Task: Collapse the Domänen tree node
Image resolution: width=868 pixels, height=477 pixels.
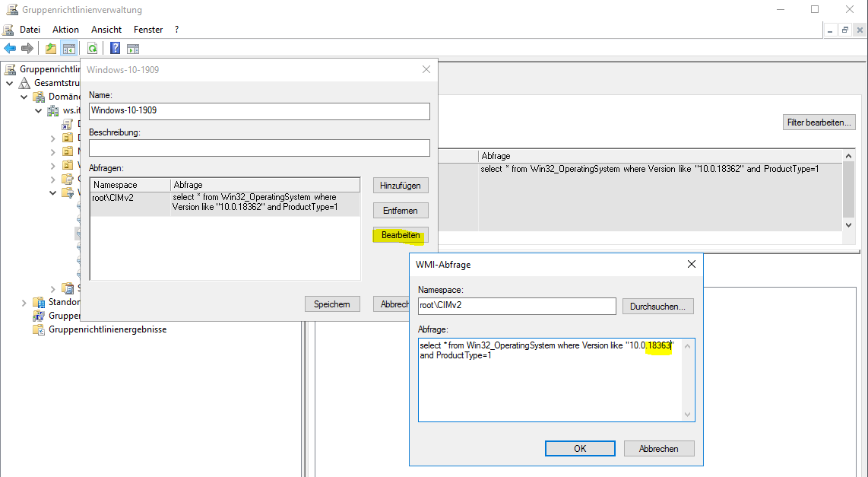Action: 24,97
